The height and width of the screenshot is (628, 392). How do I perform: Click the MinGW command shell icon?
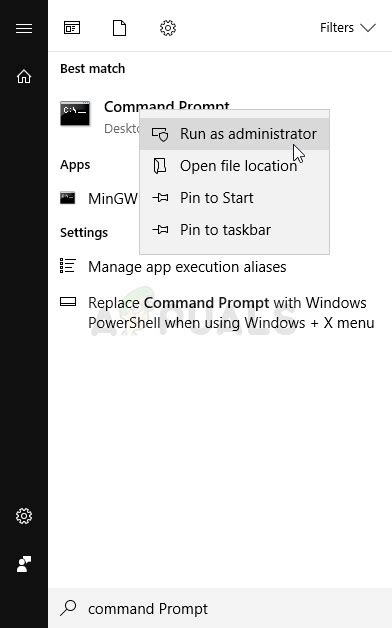[68, 198]
